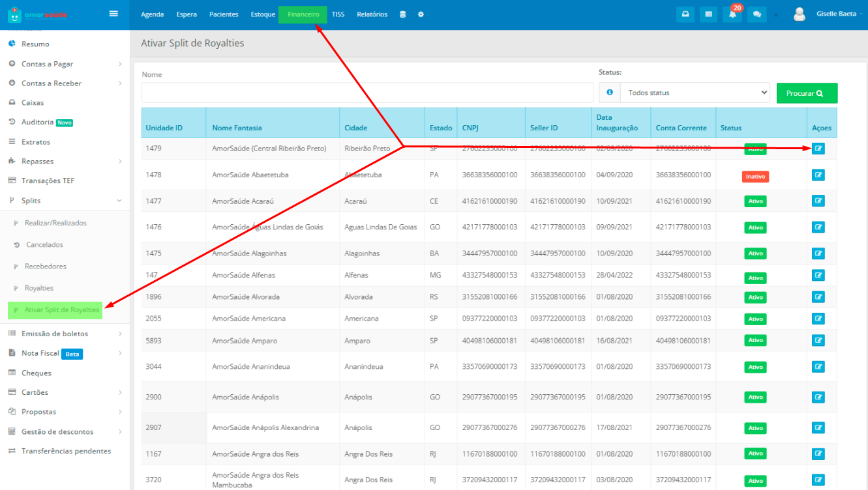
Task: Open Todos status dropdown
Action: point(695,93)
